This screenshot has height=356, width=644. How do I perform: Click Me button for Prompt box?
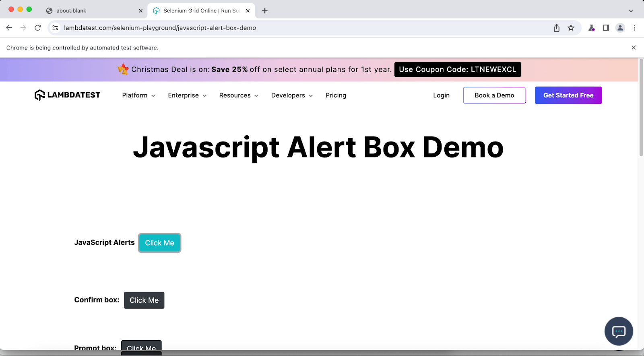click(x=141, y=347)
